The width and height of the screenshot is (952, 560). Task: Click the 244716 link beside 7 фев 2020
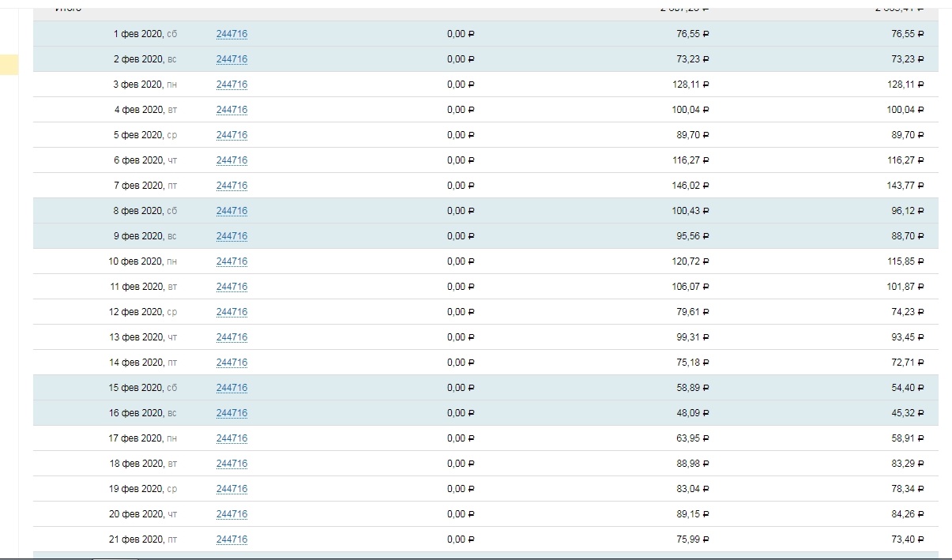[x=231, y=186]
